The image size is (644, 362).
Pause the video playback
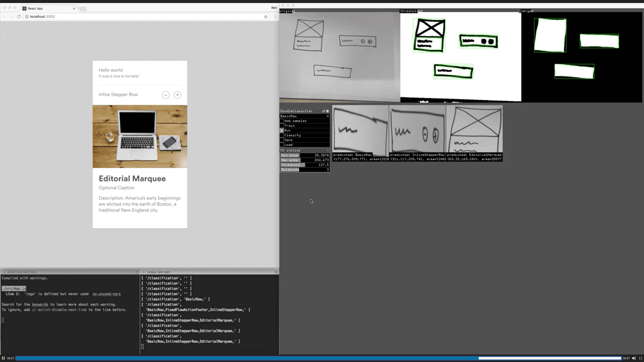[3, 358]
